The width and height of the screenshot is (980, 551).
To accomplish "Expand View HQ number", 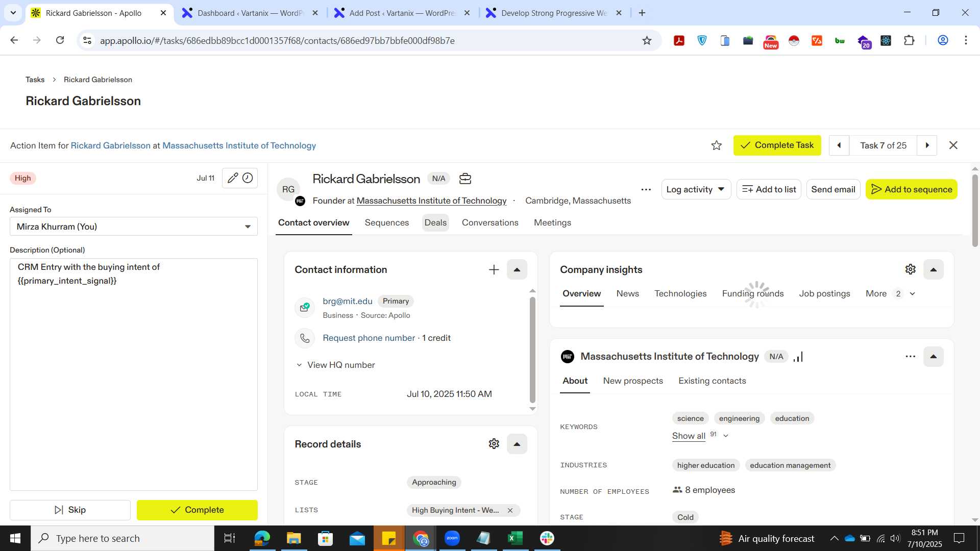I will pyautogui.click(x=335, y=365).
